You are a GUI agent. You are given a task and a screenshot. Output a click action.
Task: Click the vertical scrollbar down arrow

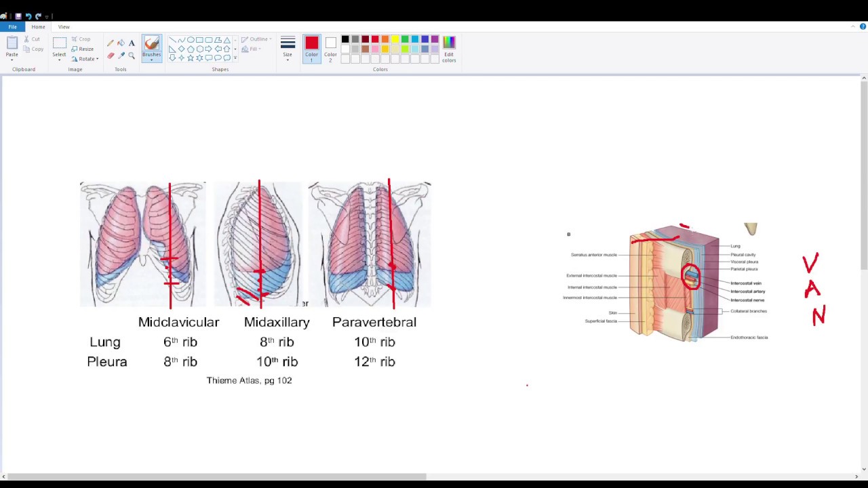point(864,469)
